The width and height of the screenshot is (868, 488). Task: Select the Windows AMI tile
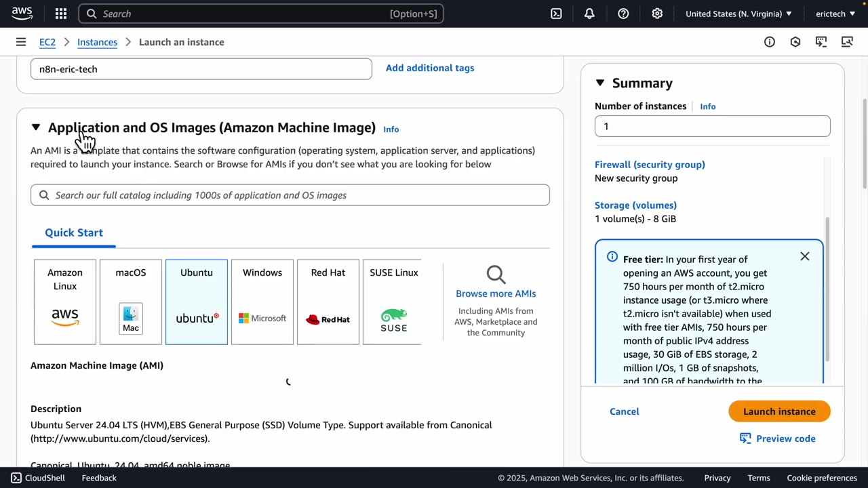262,302
